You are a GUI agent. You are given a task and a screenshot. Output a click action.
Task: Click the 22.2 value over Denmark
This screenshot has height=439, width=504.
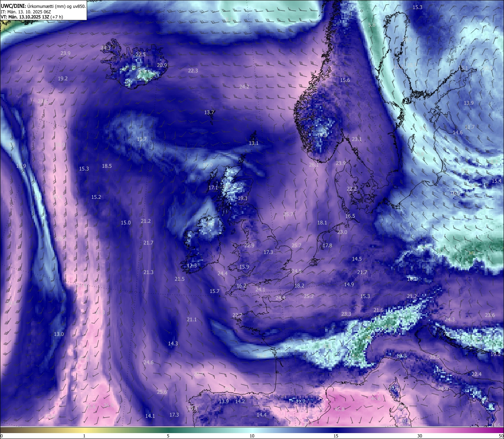coord(352,189)
